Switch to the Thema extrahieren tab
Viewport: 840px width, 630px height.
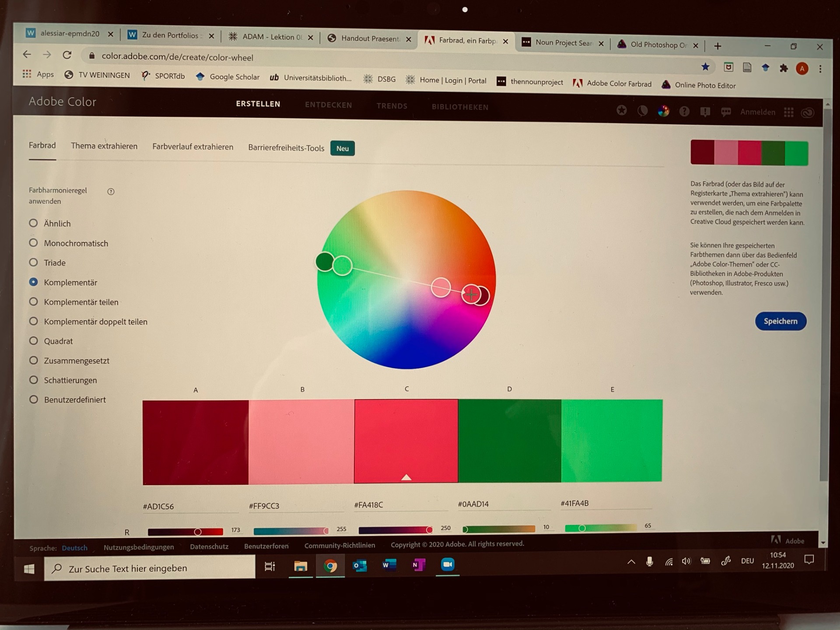(104, 146)
